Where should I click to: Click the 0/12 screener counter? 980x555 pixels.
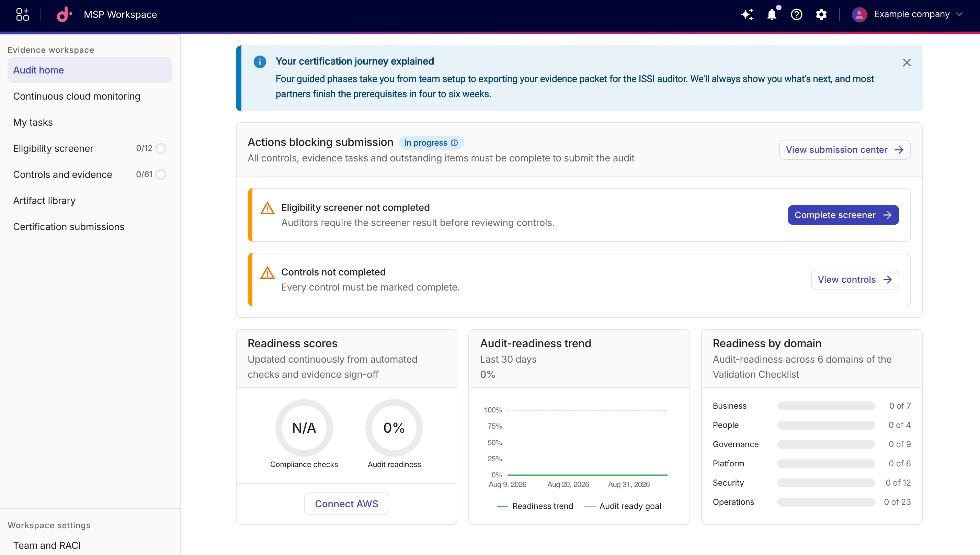[144, 148]
